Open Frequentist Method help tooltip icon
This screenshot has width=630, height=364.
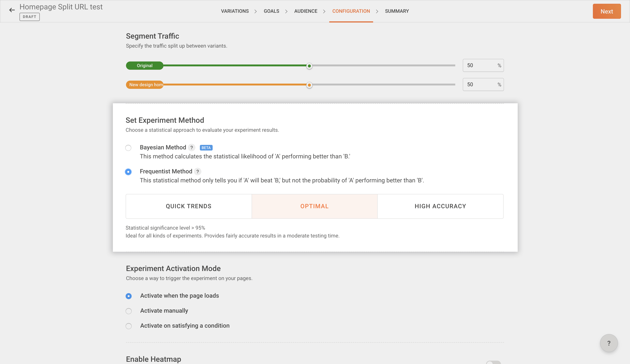[197, 172]
